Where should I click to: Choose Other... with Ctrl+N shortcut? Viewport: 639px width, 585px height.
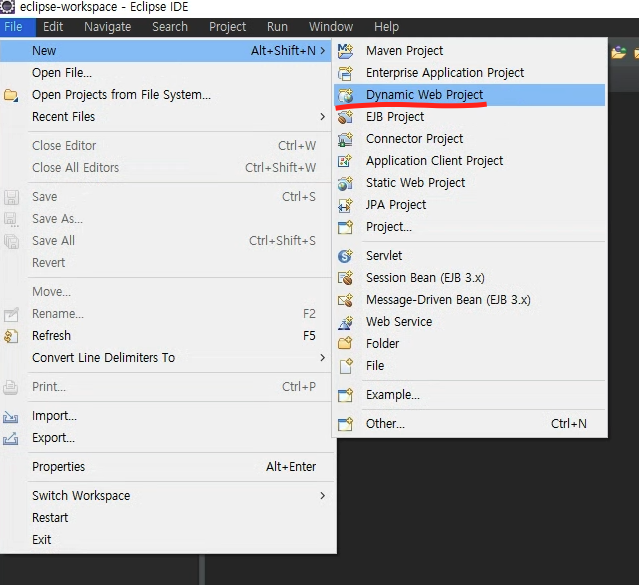click(x=469, y=424)
